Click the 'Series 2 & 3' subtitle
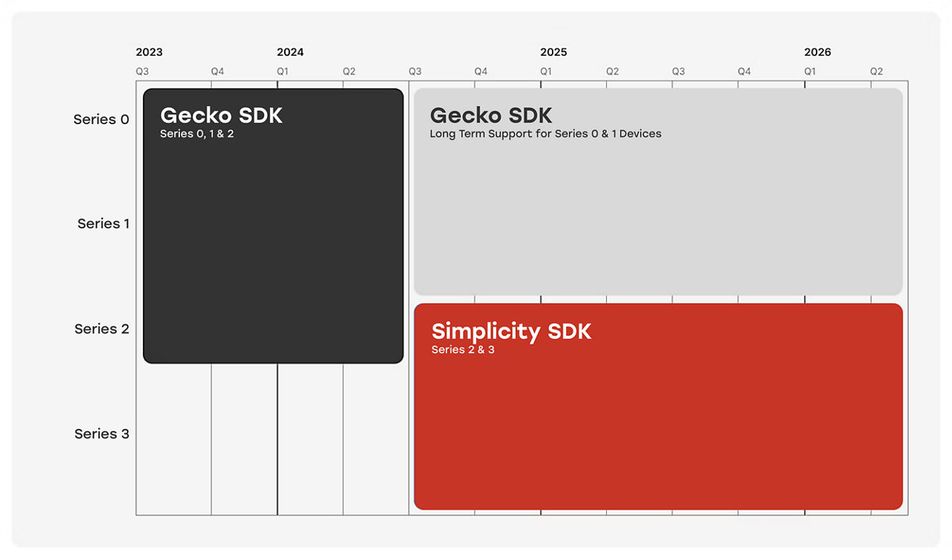952x560 pixels. [x=463, y=350]
